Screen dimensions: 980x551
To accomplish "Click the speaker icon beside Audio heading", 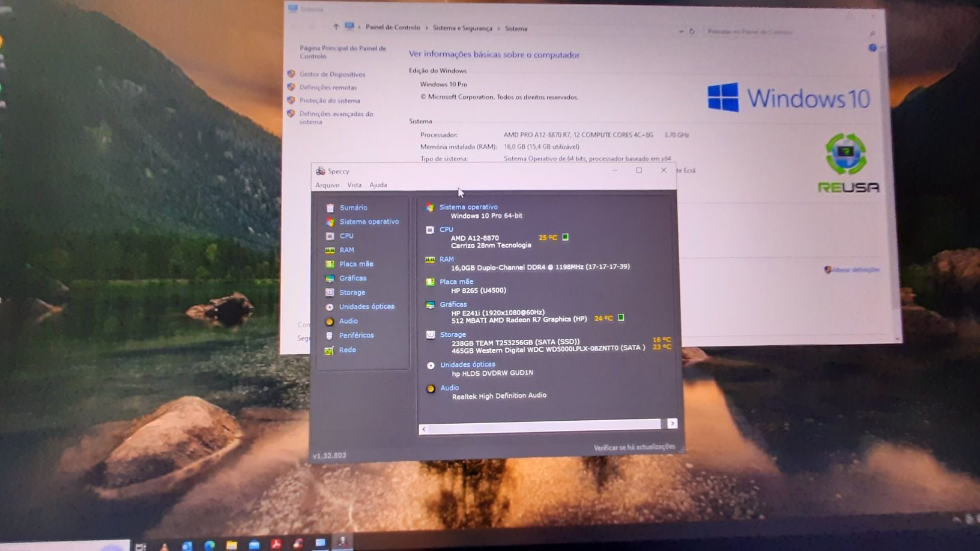I will (x=431, y=389).
